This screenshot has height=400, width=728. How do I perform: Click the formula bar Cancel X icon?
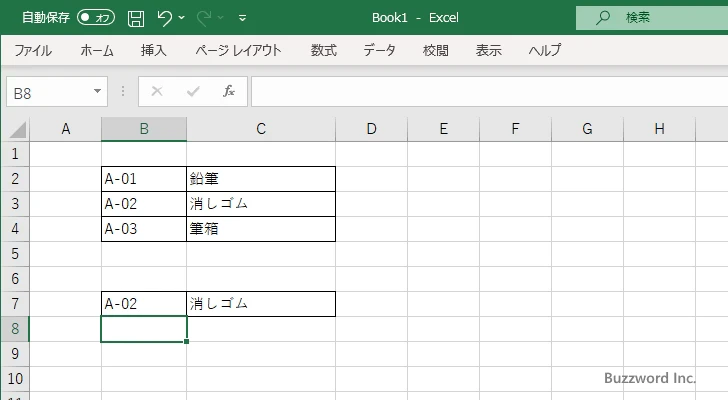(x=157, y=91)
